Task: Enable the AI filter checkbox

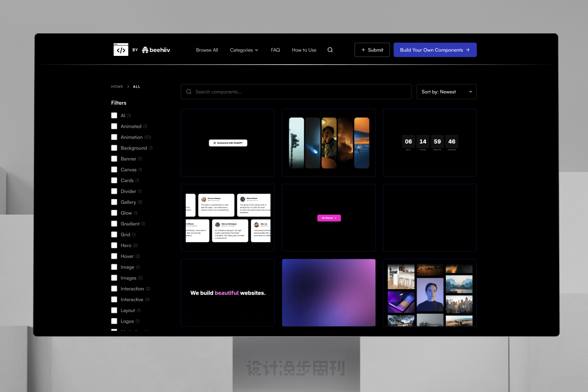Action: click(x=114, y=116)
